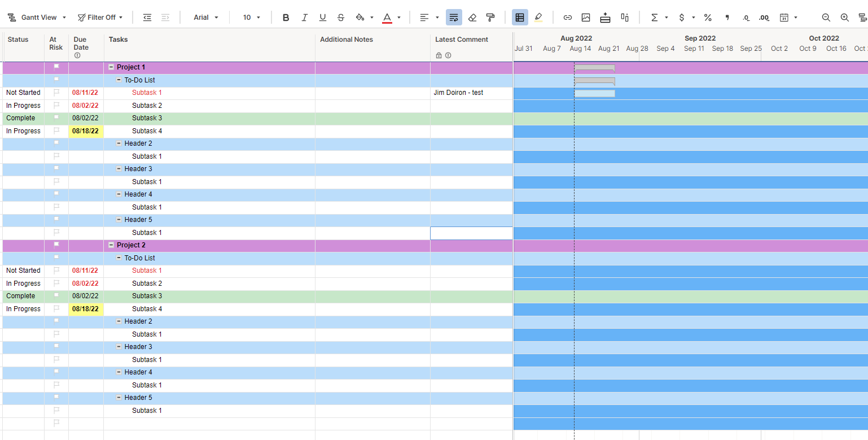Click the Format Painter icon
Screen dimensions: 868x440
(490, 18)
